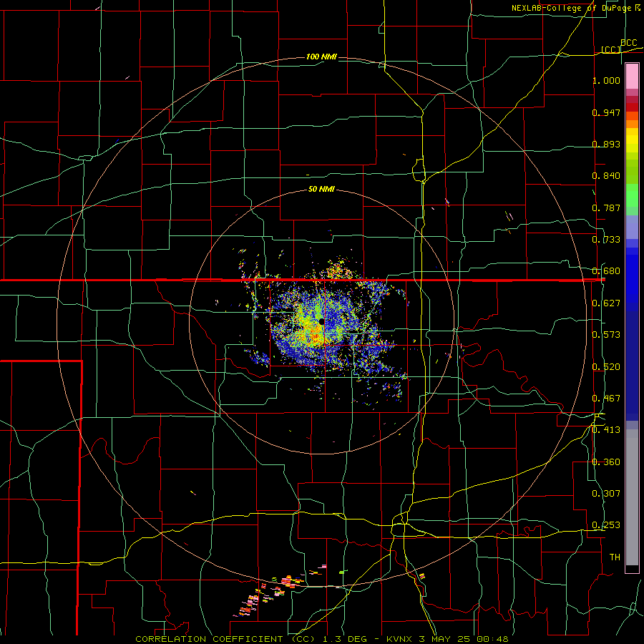Click the 0.467 scale value
The height and width of the screenshot is (644, 644).
click(606, 399)
